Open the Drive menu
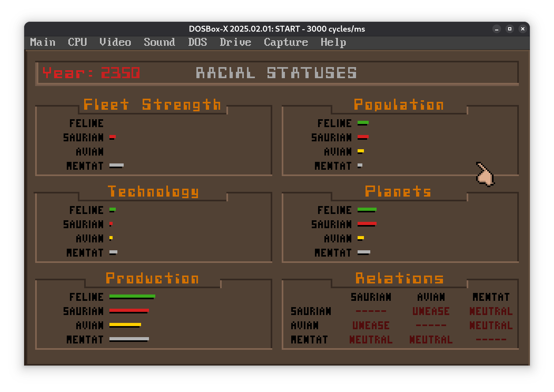 tap(235, 42)
